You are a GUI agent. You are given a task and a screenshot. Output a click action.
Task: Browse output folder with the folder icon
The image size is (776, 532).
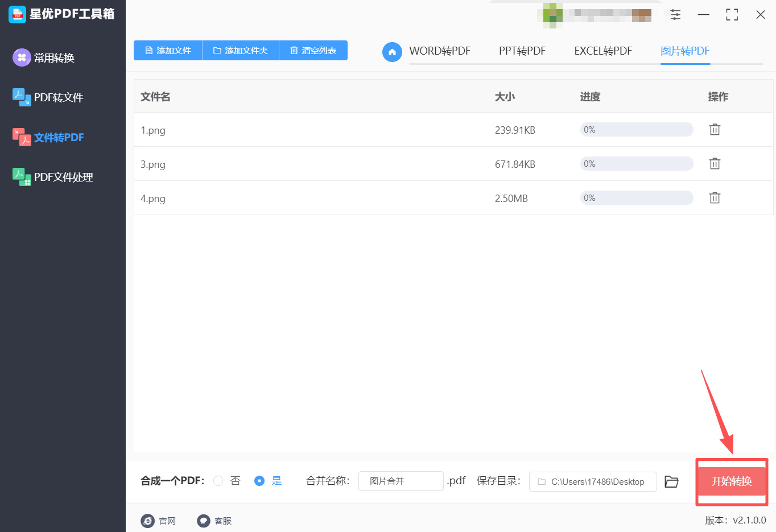(672, 482)
